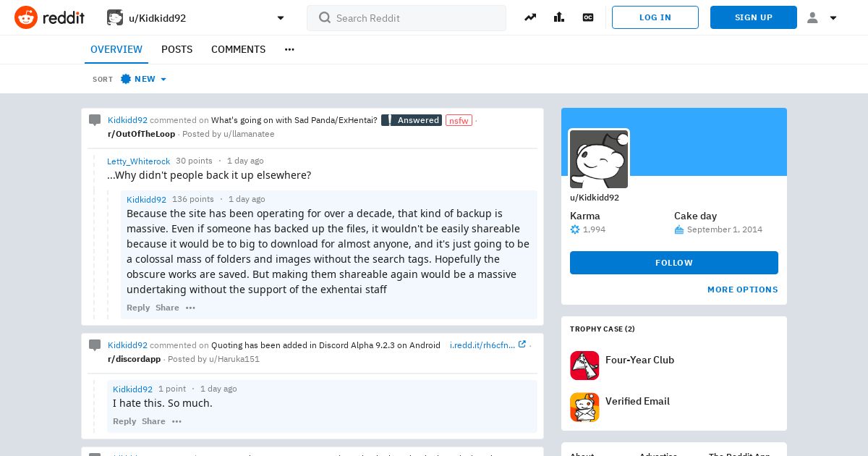Screen dimensions: 868x456
Task: Click the Four-Year Club trophy icon
Action: [584, 366]
